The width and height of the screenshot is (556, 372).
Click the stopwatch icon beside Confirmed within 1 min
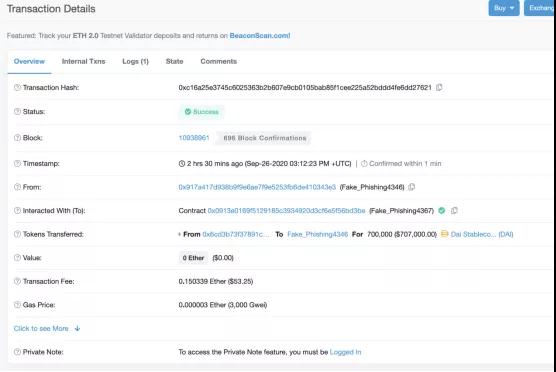[x=364, y=163]
